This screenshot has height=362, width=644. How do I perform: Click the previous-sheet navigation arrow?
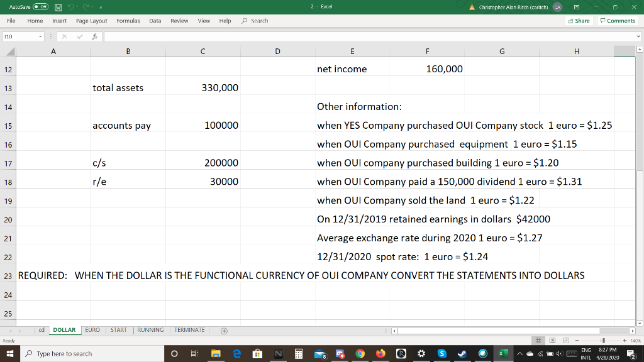coord(10,329)
